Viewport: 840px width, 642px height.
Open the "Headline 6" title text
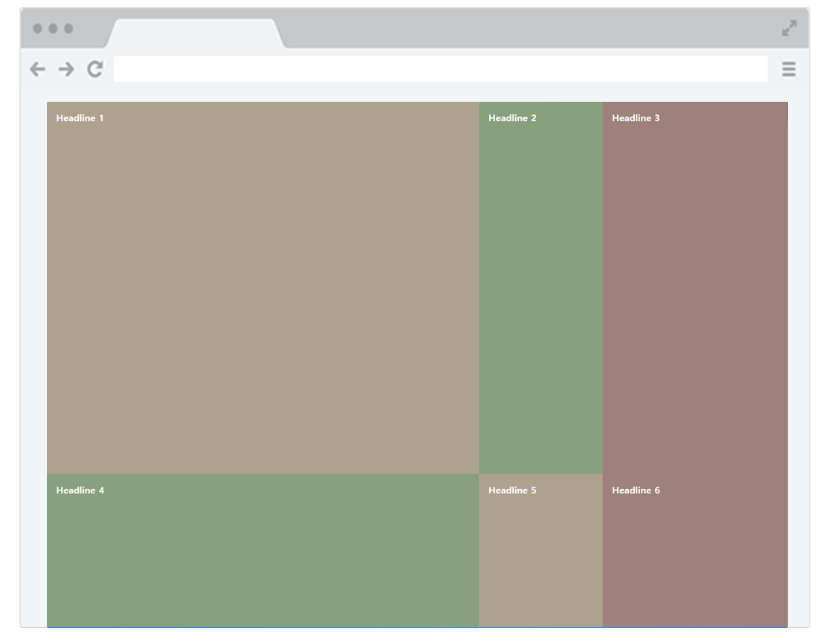click(x=636, y=490)
